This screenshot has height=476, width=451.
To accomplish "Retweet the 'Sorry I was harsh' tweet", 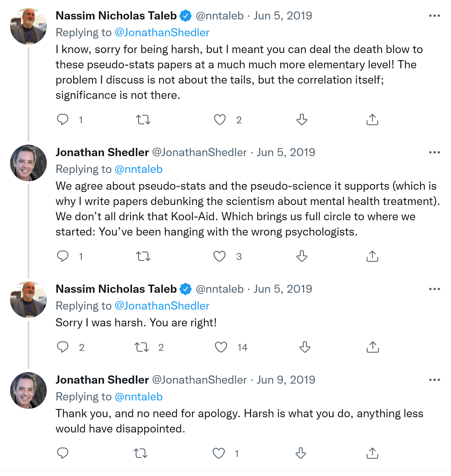I will tap(142, 347).
